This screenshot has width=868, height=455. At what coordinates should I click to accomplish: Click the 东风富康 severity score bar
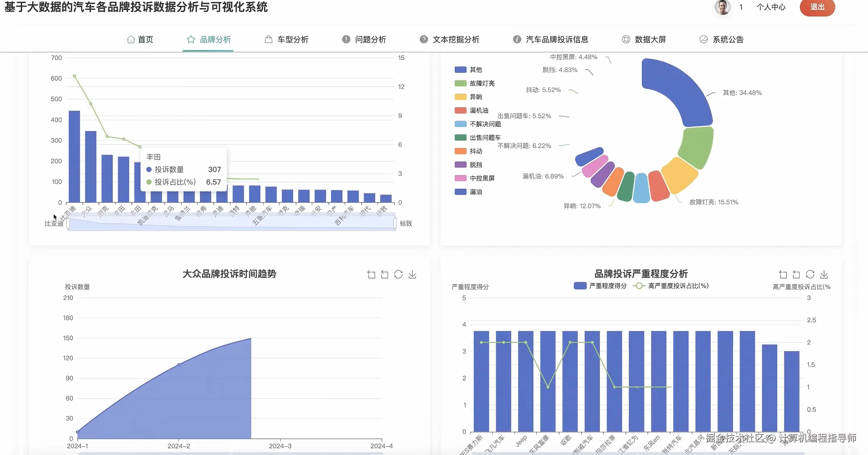point(548,381)
